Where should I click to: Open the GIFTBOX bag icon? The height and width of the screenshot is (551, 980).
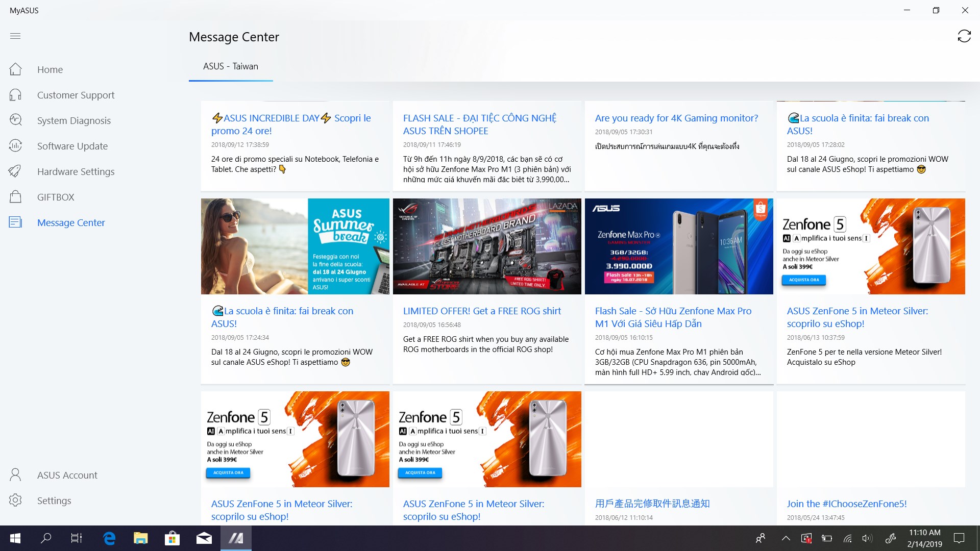tap(15, 197)
